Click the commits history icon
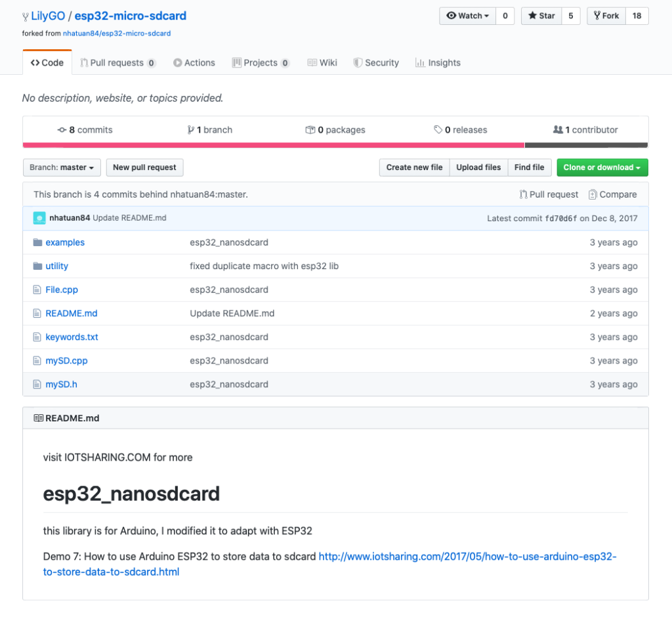 62,130
